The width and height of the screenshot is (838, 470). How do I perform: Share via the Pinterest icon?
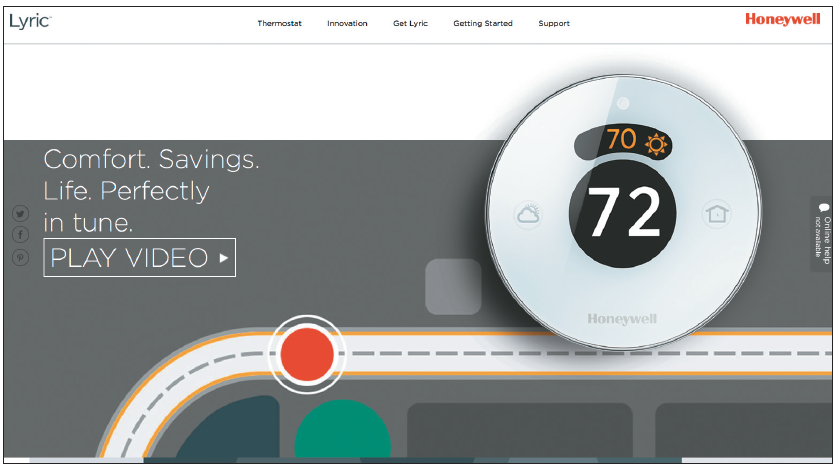20,258
